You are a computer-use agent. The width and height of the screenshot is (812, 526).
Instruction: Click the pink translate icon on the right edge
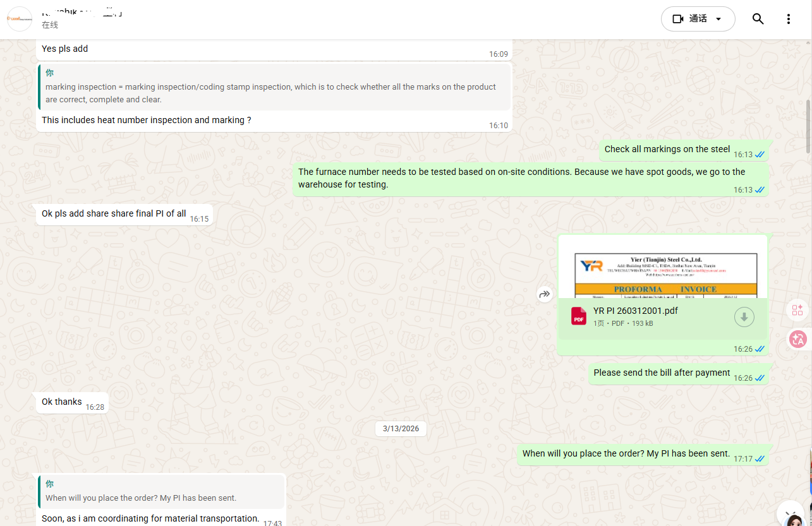click(797, 339)
